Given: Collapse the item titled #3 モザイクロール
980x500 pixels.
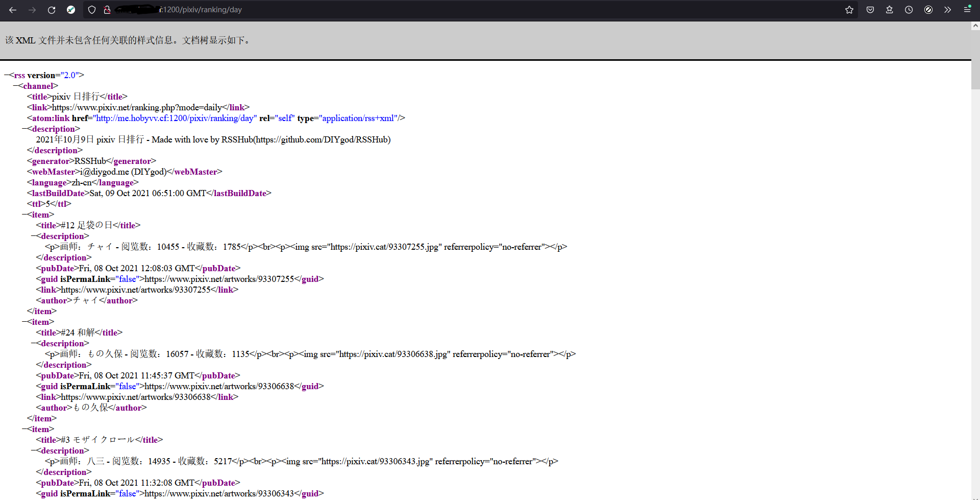Looking at the screenshot, I should coord(25,429).
